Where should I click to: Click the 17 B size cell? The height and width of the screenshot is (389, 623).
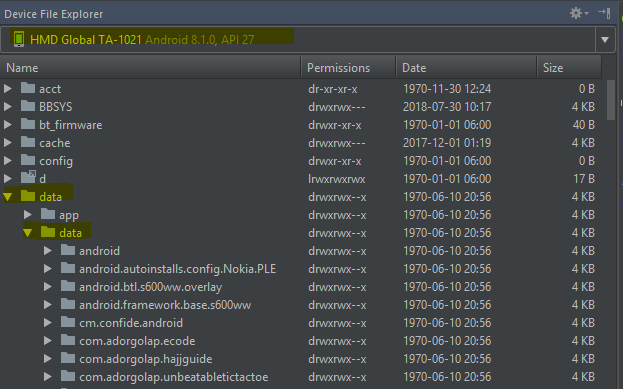(x=584, y=179)
